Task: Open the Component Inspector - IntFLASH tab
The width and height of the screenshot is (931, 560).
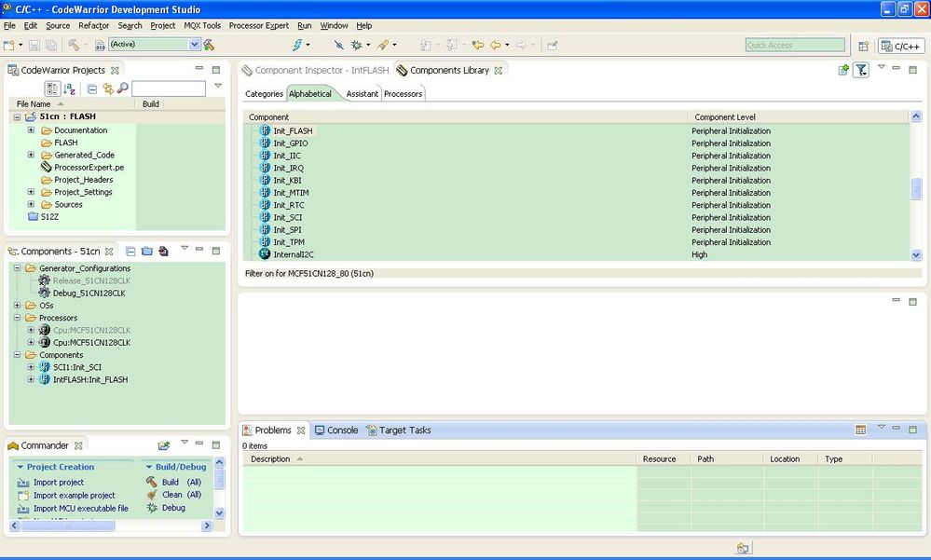Action: pyautogui.click(x=315, y=70)
